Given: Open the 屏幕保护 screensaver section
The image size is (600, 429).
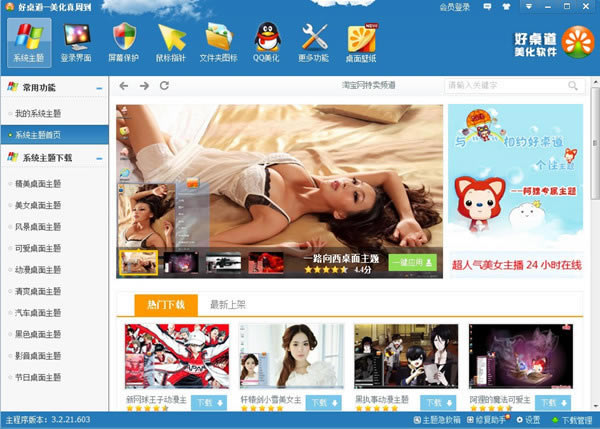Looking at the screenshot, I should click(x=124, y=43).
